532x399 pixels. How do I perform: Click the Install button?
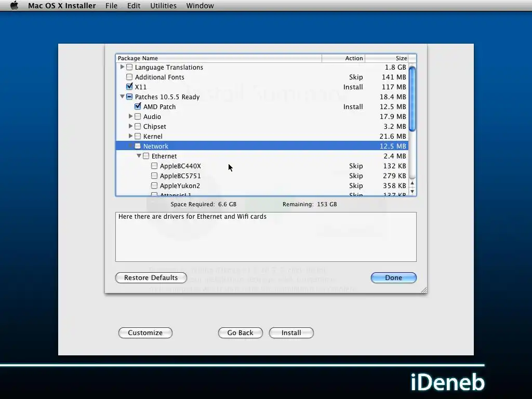pyautogui.click(x=291, y=332)
